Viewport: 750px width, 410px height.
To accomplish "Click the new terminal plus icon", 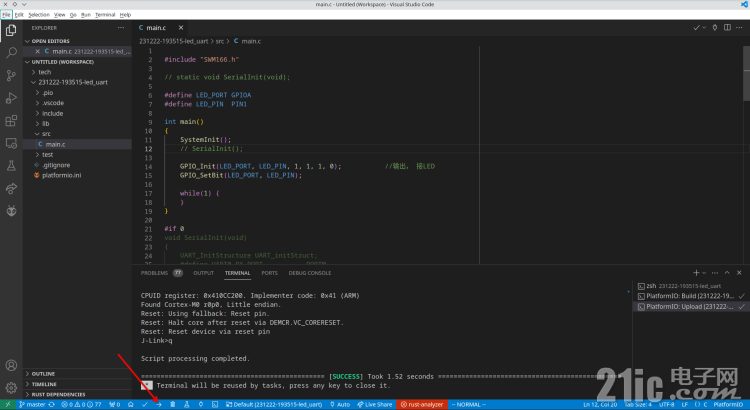I will point(696,273).
